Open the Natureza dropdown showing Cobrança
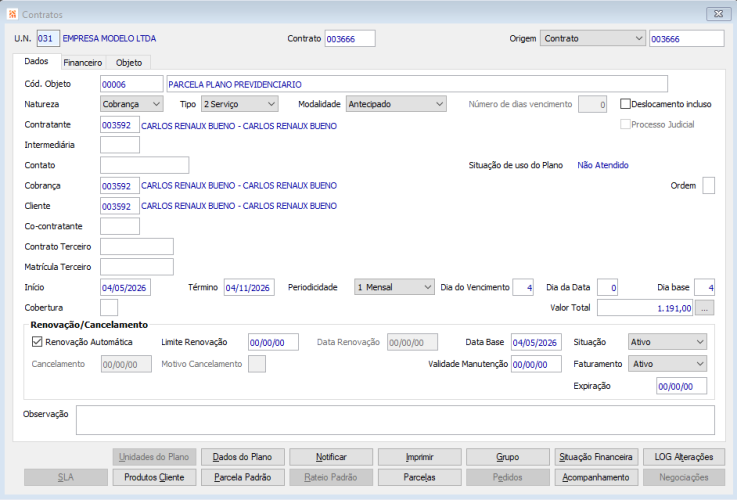 [x=132, y=104]
